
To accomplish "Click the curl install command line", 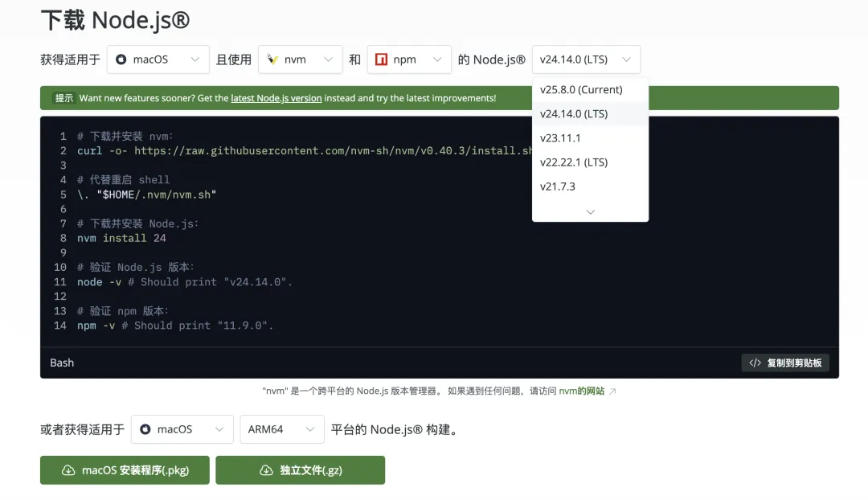I will pyautogui.click(x=305, y=150).
